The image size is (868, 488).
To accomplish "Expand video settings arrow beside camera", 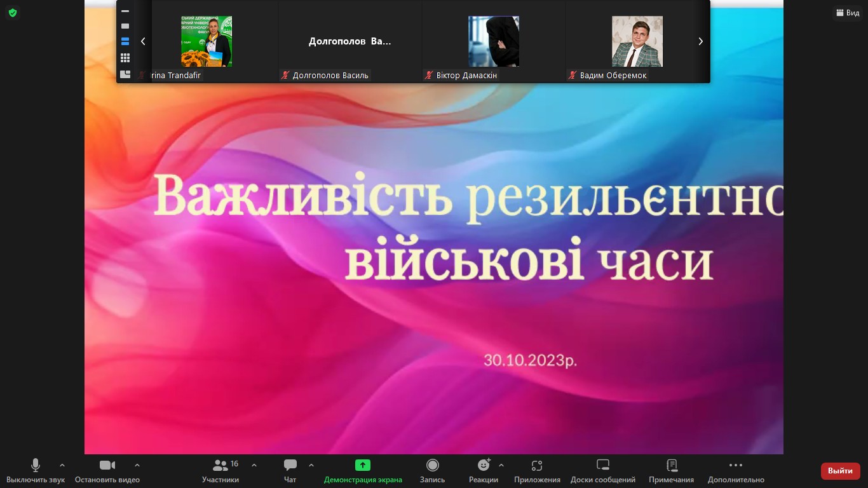I will tap(137, 465).
